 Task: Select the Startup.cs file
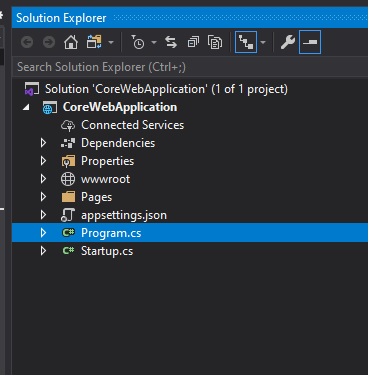107,251
